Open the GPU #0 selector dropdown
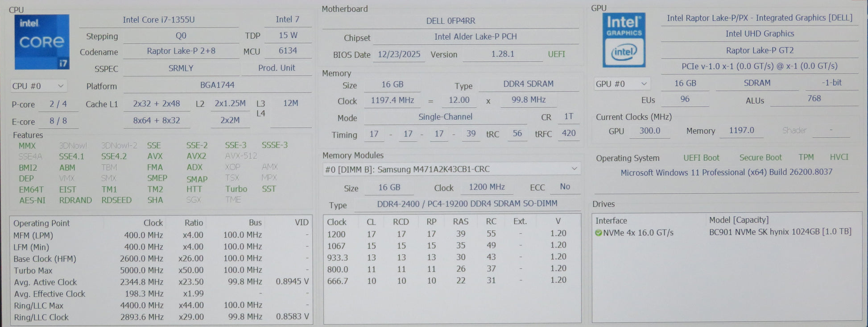 622,84
